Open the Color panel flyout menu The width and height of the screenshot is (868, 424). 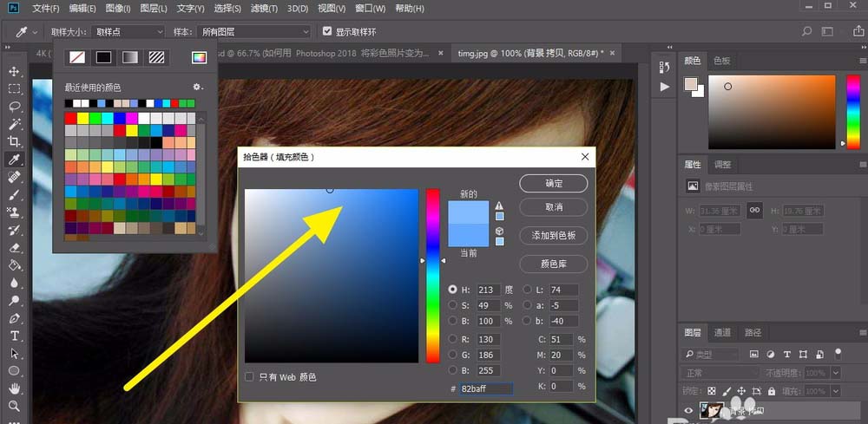[x=863, y=60]
